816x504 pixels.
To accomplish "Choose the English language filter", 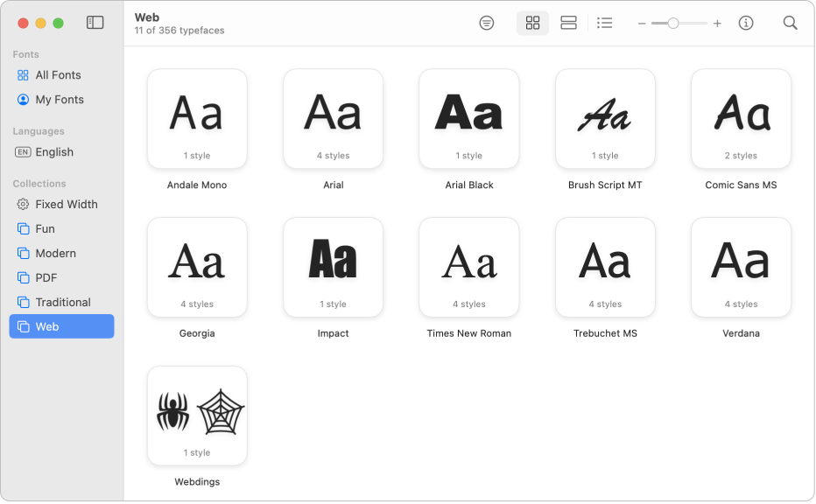I will [61, 152].
